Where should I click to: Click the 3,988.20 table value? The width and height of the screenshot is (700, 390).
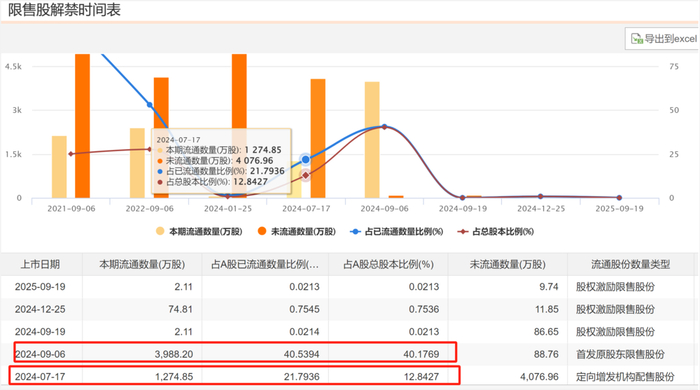pos(174,354)
